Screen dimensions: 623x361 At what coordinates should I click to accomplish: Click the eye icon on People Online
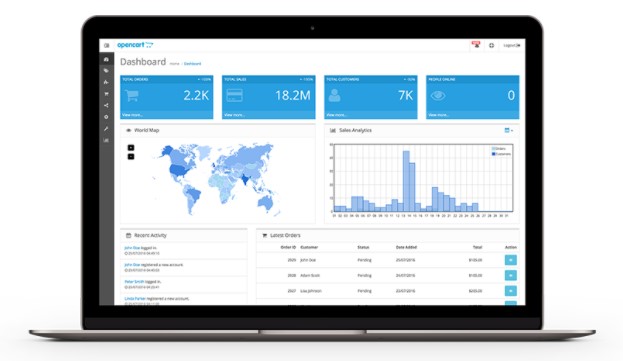click(438, 95)
